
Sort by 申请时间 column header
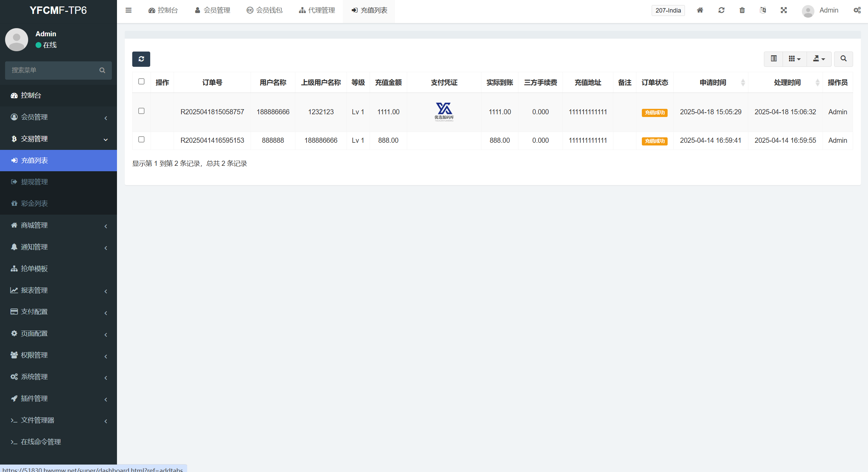click(713, 82)
